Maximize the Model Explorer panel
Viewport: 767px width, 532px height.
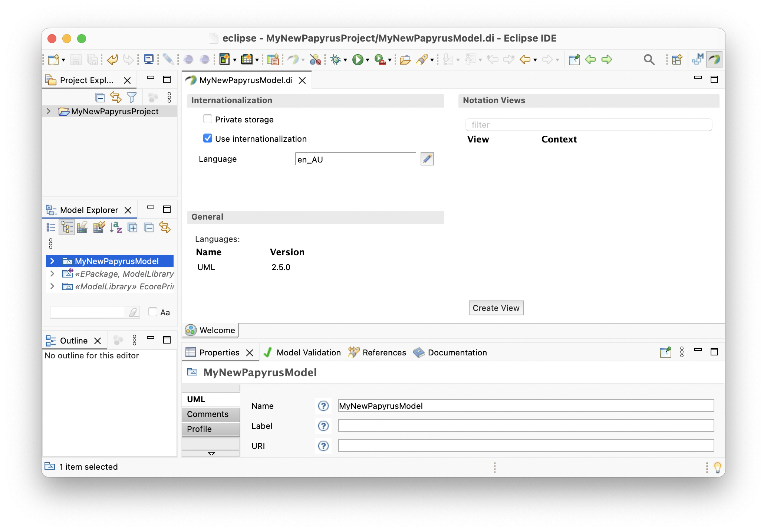point(167,209)
